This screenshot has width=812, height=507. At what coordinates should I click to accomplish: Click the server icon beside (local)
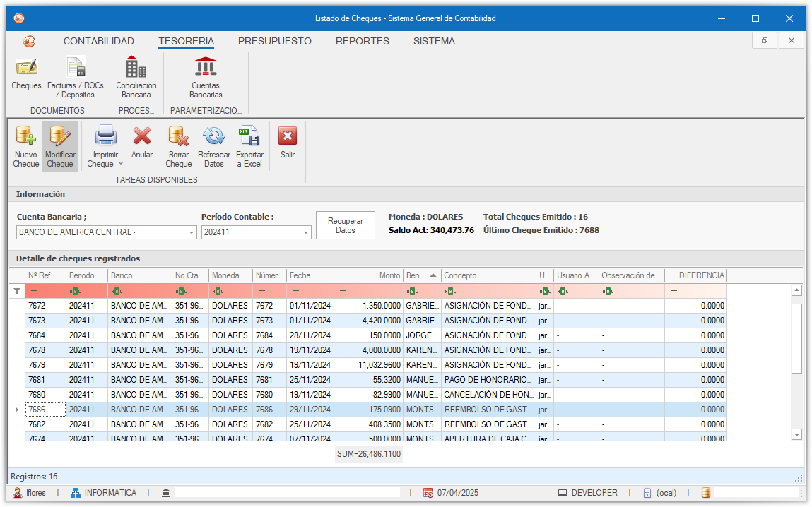tap(647, 493)
